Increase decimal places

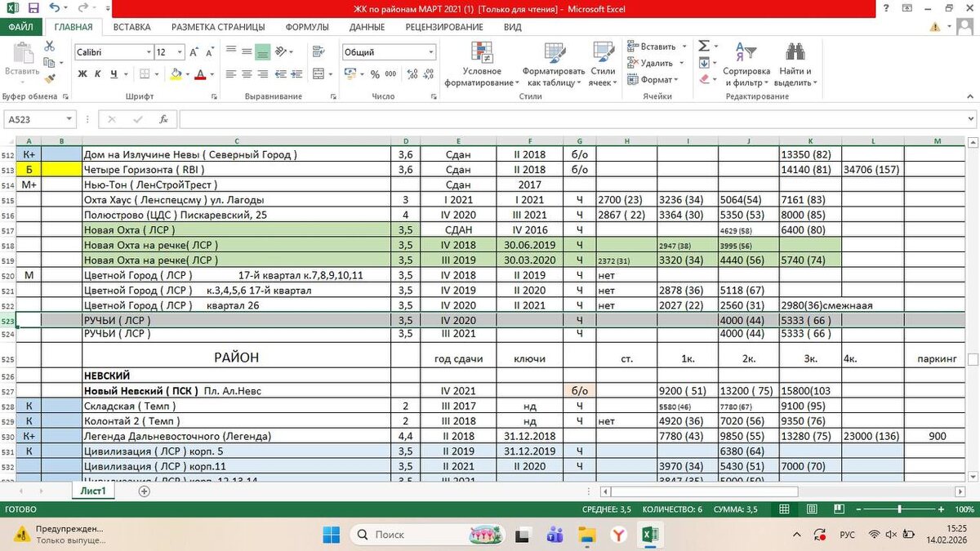tap(411, 74)
